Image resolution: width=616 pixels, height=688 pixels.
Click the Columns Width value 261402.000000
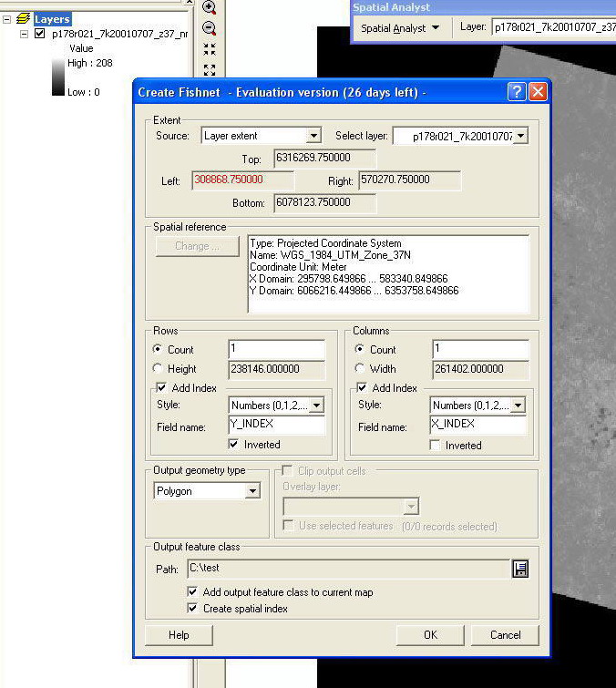pyautogui.click(x=480, y=369)
